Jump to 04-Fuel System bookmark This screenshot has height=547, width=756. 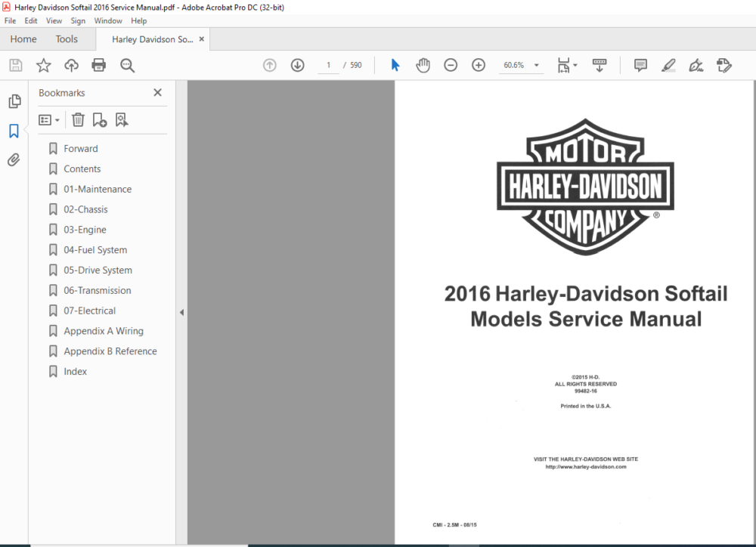click(95, 249)
